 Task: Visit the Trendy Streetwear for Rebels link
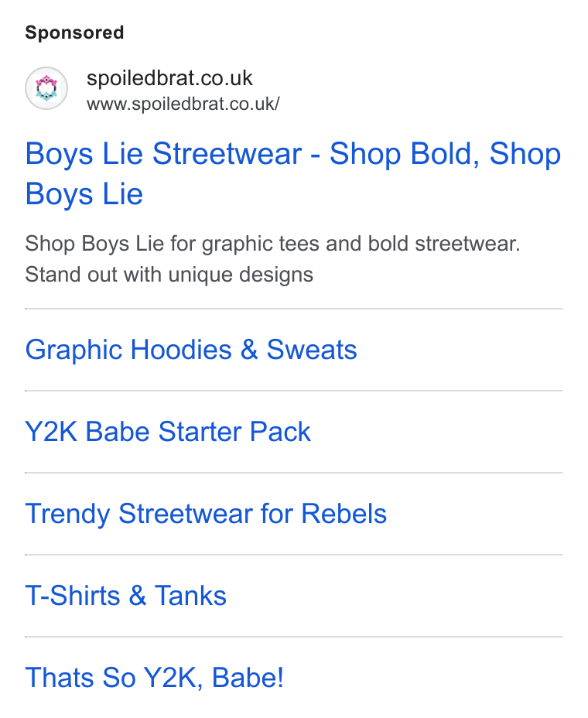click(x=206, y=514)
